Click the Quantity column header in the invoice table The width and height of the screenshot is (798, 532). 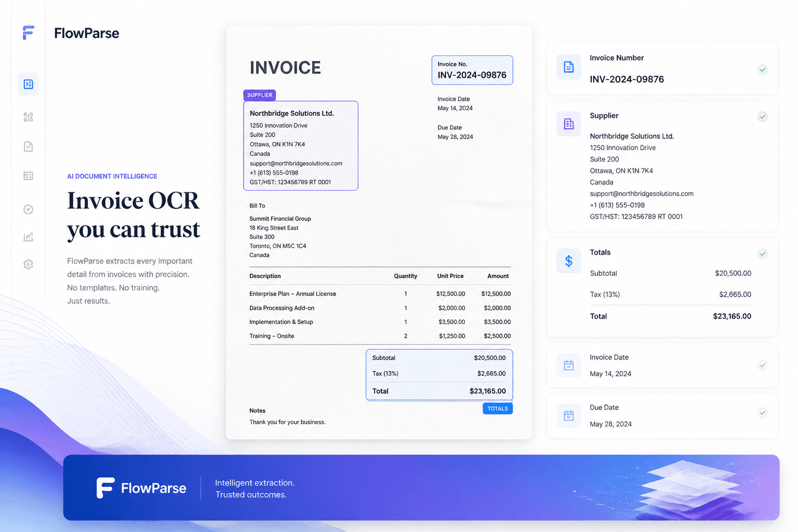(406, 276)
